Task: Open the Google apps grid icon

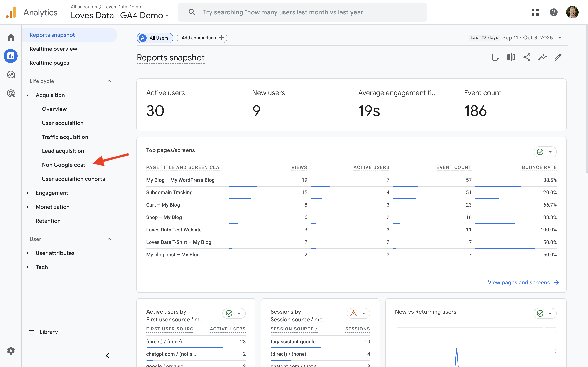Action: tap(535, 12)
